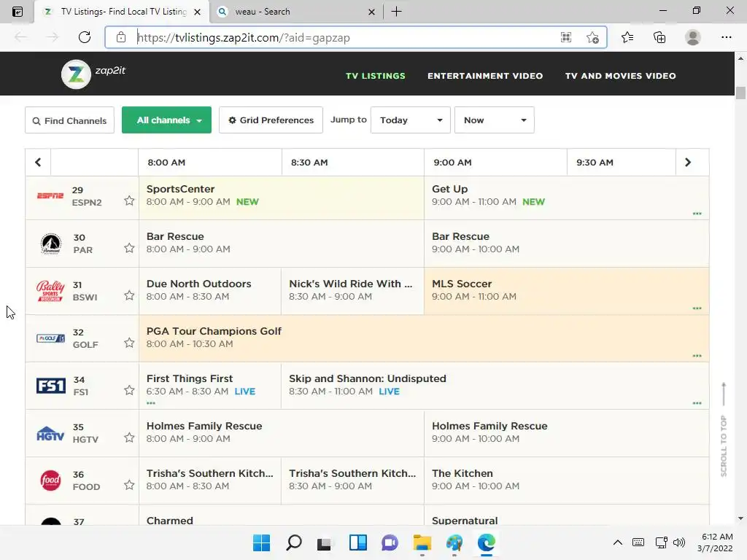Open the Favorites list
The image size is (747, 560).
pyautogui.click(x=627, y=37)
